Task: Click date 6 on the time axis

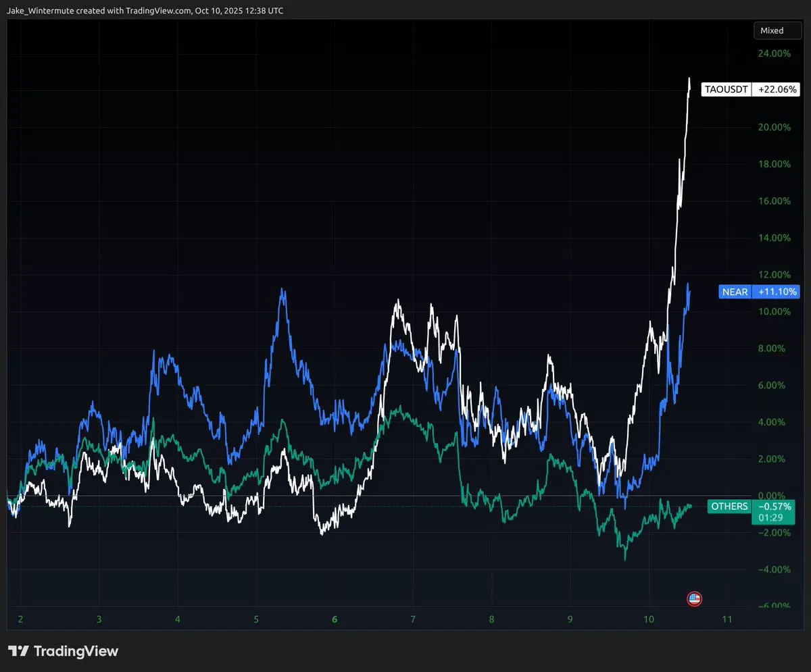Action: (335, 619)
